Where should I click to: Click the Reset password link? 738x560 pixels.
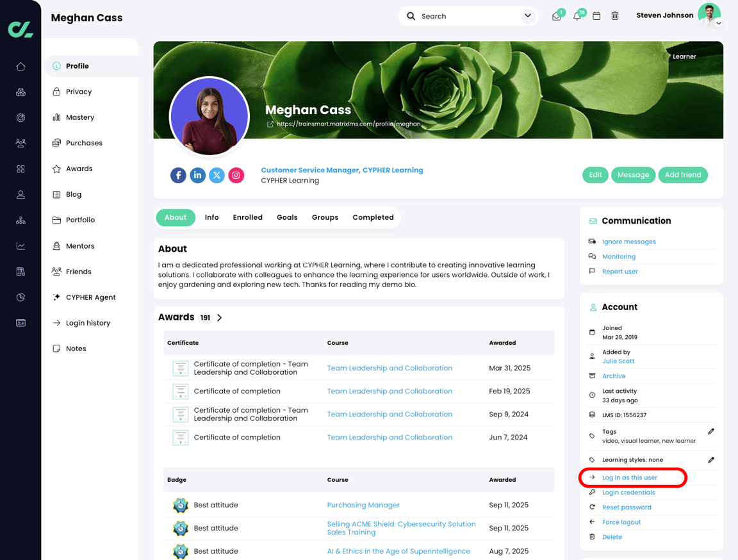pos(627,507)
